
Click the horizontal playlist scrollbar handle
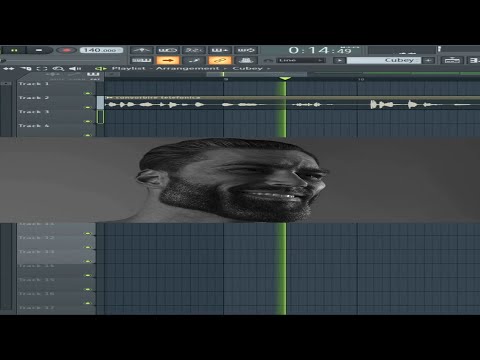tap(257, 74)
